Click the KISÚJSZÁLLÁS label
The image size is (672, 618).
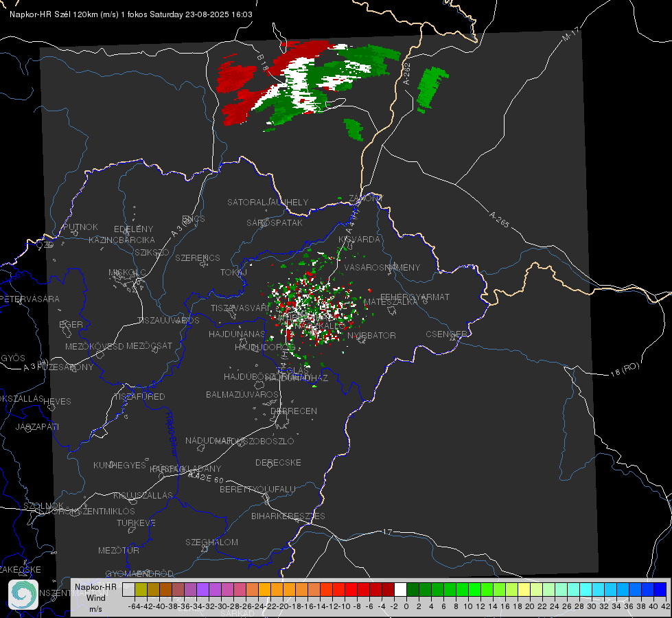coord(143,495)
